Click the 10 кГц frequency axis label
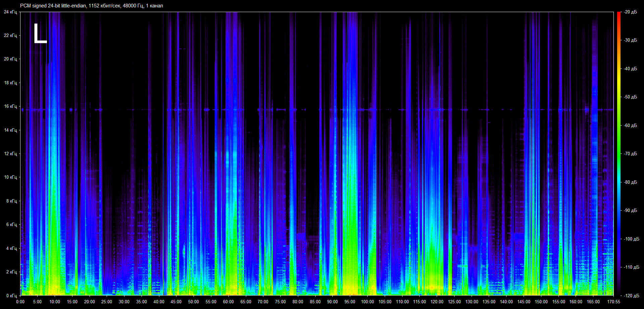644x309 pixels. pyautogui.click(x=10, y=177)
